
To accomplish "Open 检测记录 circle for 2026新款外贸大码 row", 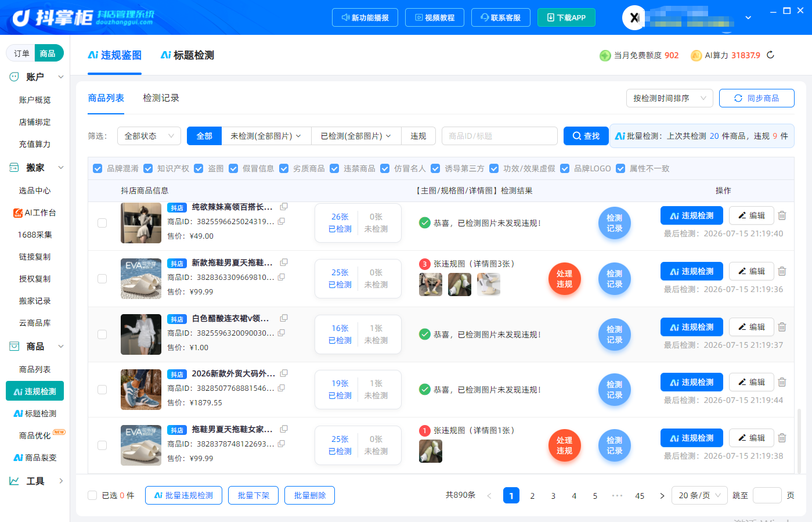I will tap(614, 390).
